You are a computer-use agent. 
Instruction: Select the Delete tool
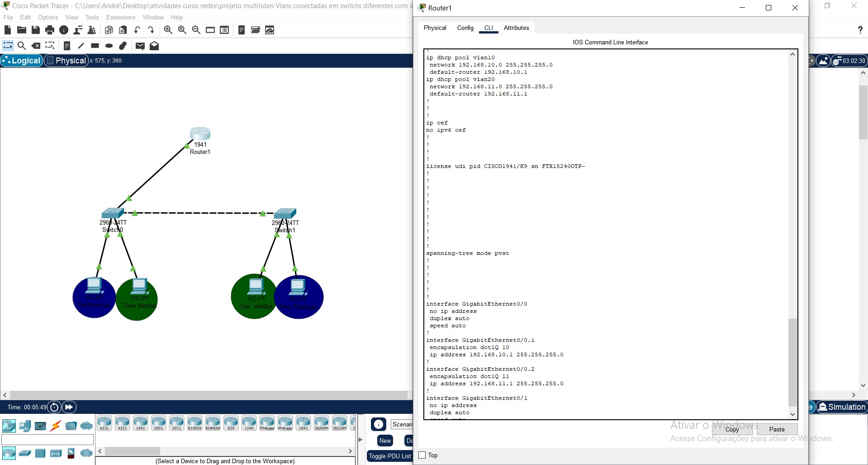(36, 45)
